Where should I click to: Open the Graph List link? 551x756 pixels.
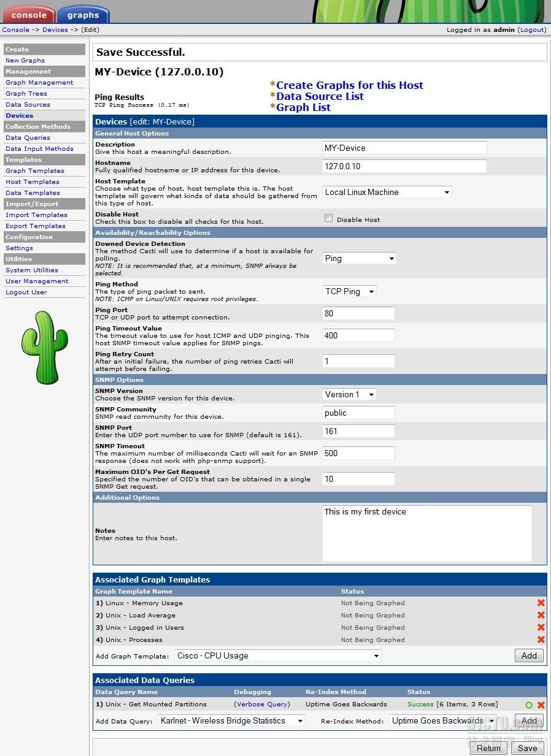303,107
